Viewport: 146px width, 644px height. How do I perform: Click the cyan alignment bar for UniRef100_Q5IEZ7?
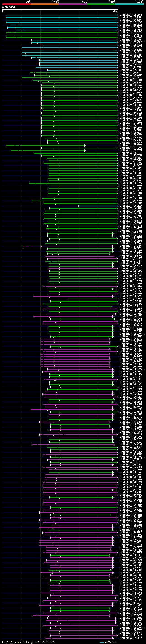click(x=98, y=206)
